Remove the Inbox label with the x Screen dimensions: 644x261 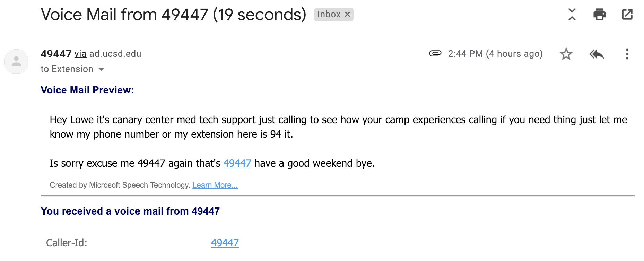(x=347, y=15)
